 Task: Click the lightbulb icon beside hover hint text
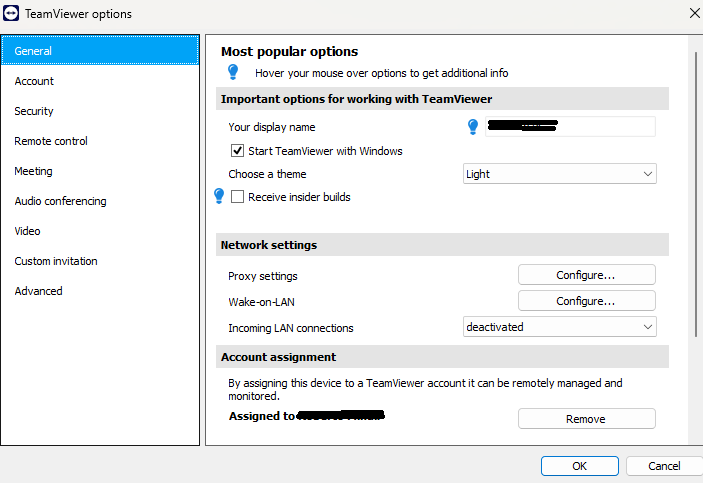click(233, 72)
